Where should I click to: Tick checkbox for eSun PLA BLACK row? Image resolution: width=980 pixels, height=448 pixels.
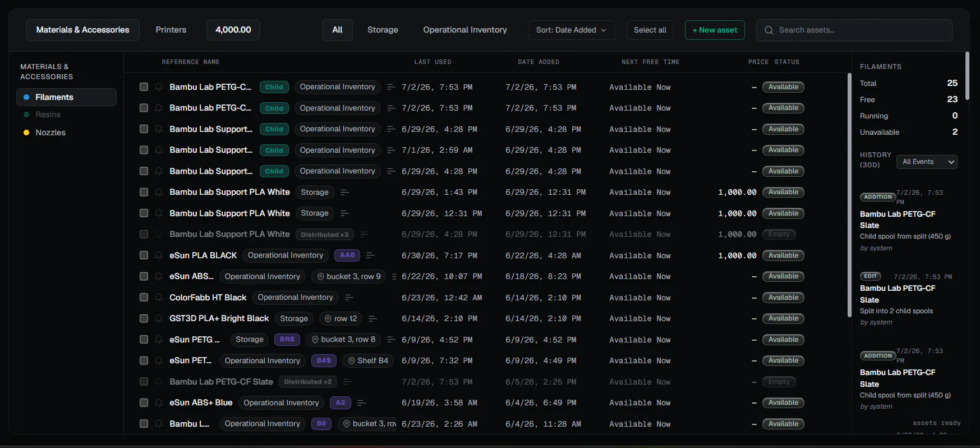[x=144, y=255]
